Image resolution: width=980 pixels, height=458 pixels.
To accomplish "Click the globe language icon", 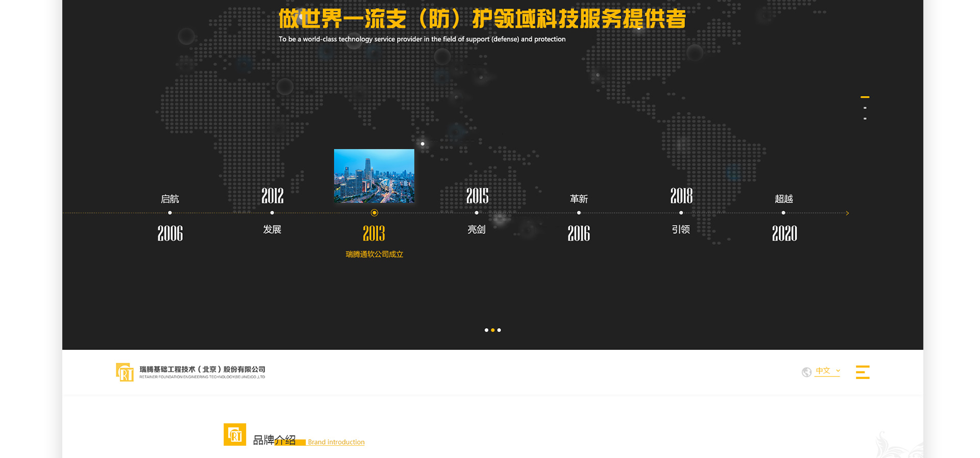I will [x=806, y=372].
